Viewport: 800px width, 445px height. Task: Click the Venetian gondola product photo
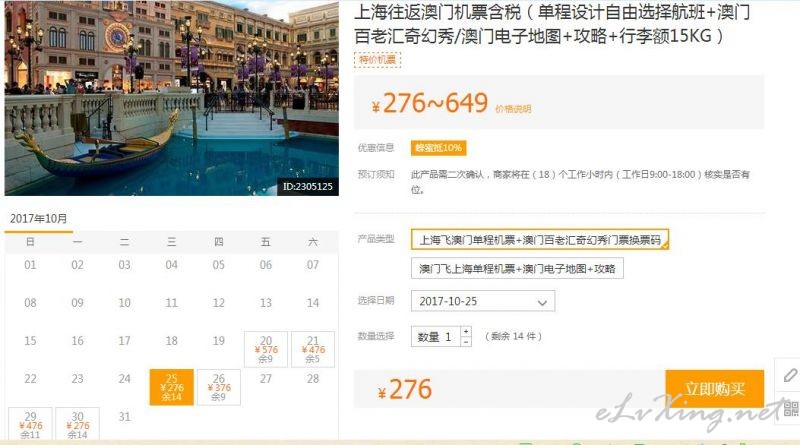click(171, 98)
